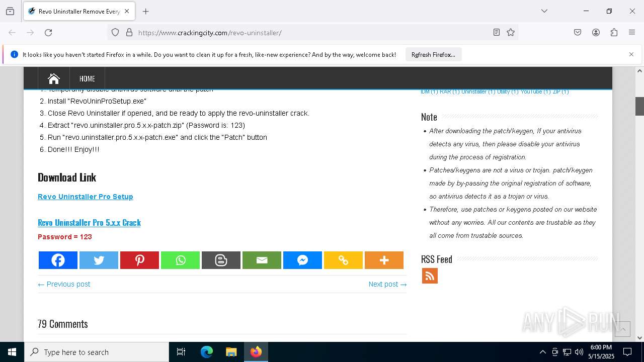
Task: Open Firefox View recent browsing icon
Action: [x=10, y=11]
